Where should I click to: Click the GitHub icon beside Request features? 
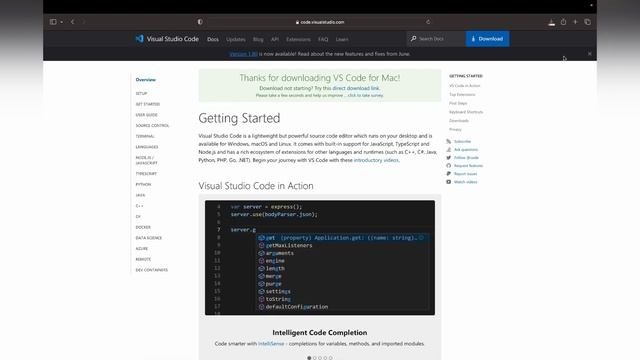point(449,166)
